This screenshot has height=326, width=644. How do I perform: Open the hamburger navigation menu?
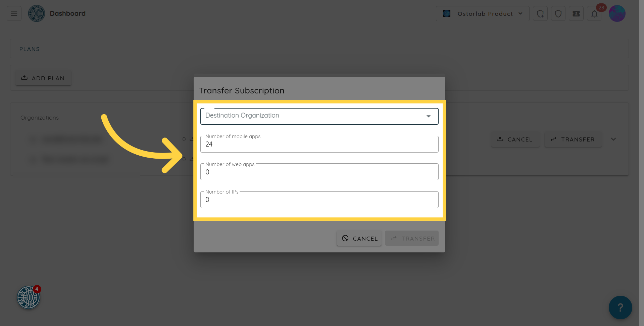(x=14, y=14)
